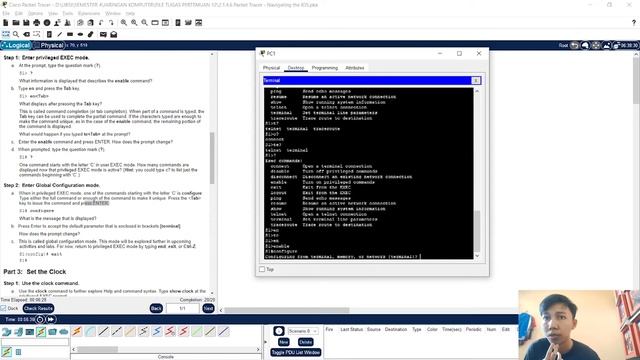Choose the Serial DCE red cable icon
640x360 pixels.
[x=170, y=331]
